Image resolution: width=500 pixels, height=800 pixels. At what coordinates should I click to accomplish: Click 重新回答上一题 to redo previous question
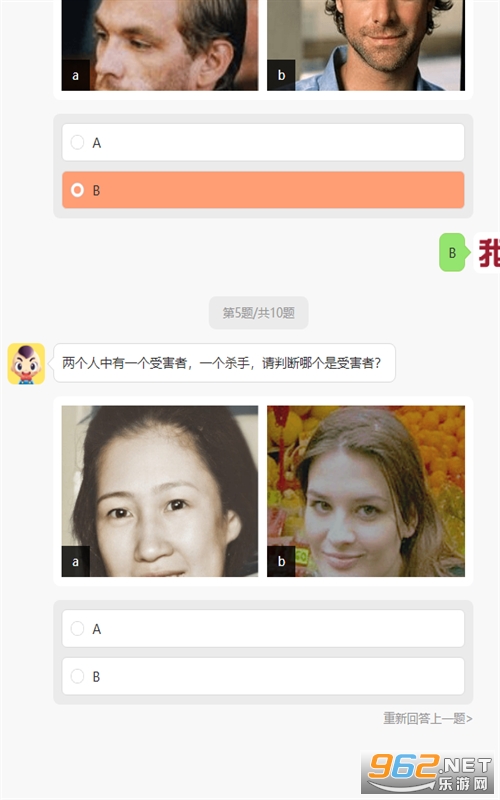coord(428,718)
